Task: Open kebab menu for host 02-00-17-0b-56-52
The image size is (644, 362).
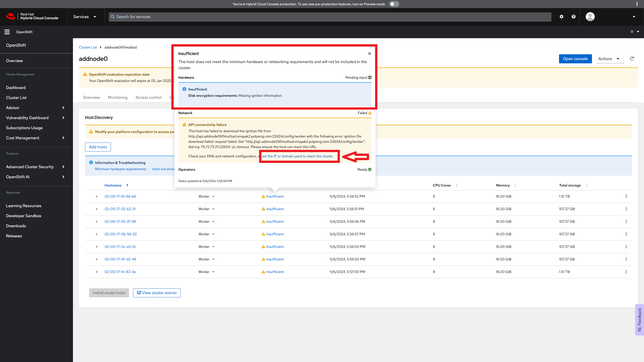Action: [x=626, y=234]
